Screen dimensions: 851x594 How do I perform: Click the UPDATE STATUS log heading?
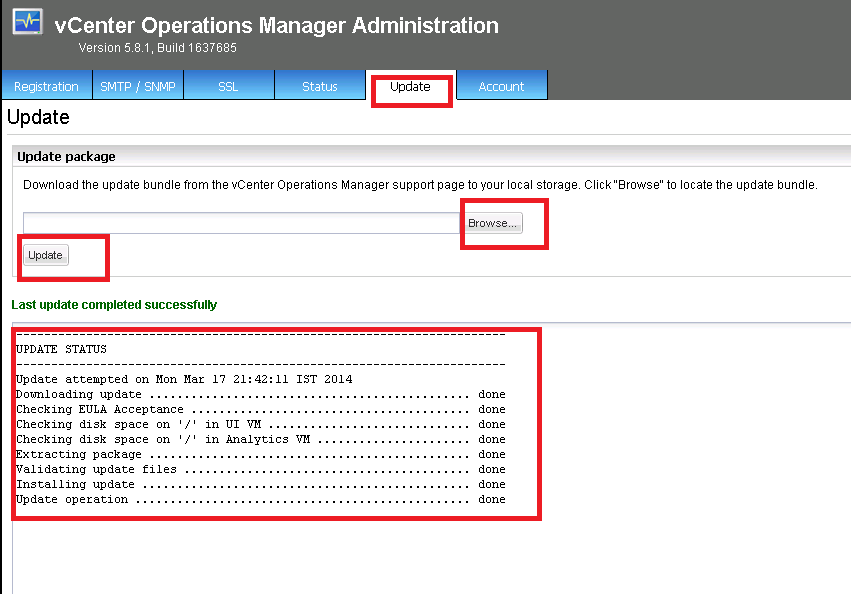61,350
